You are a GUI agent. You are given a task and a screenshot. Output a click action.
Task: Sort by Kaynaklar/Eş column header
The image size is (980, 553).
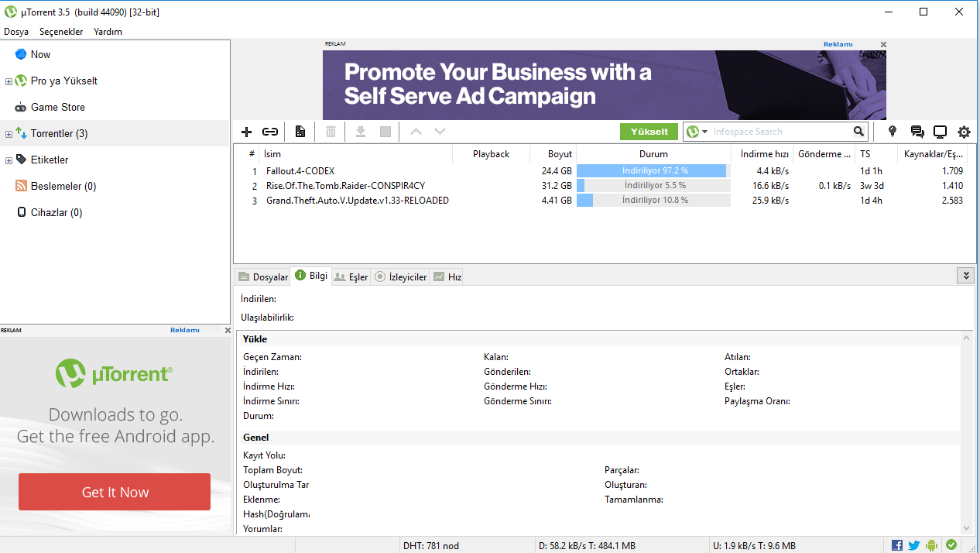[933, 154]
